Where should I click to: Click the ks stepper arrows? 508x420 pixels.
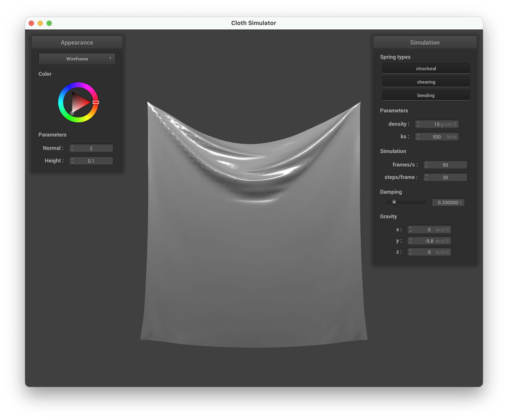(x=418, y=136)
